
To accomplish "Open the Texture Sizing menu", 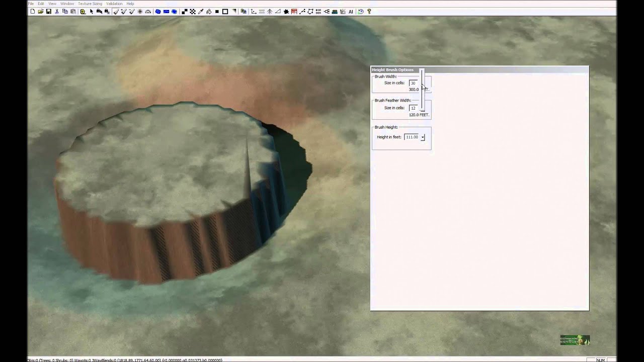I will (90, 4).
